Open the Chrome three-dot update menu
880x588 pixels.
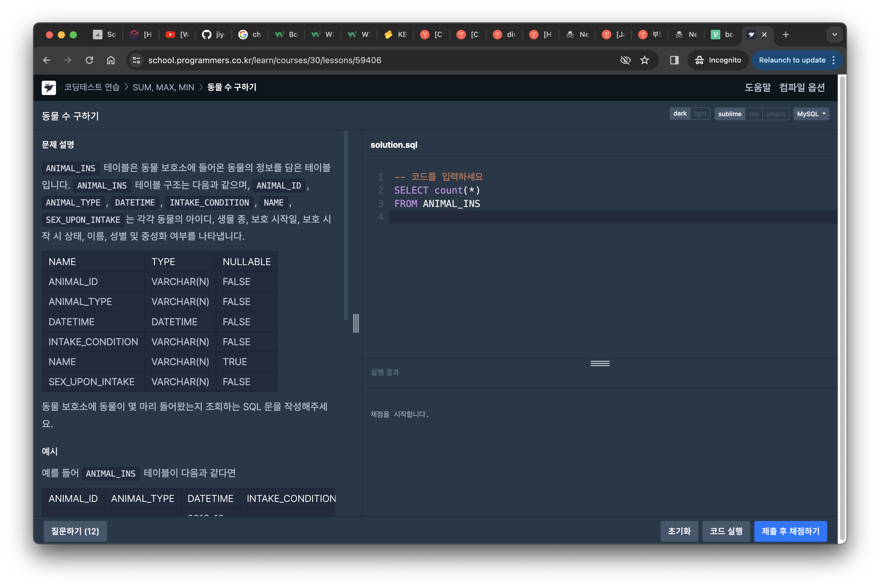coord(834,60)
